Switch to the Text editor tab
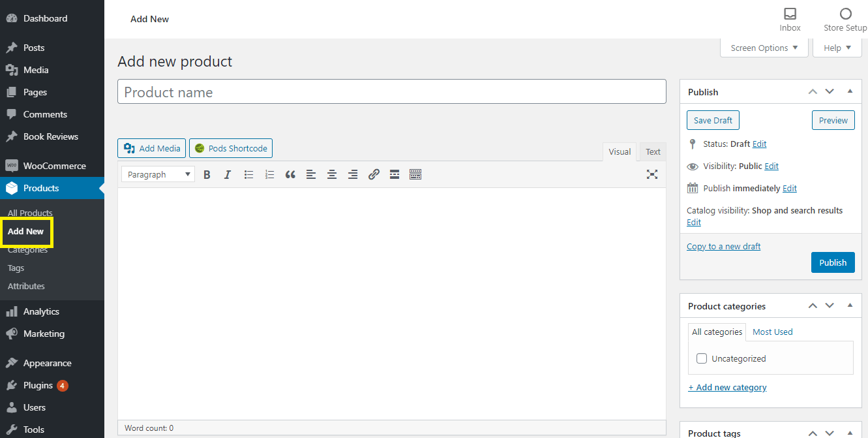The image size is (868, 438). (x=653, y=151)
